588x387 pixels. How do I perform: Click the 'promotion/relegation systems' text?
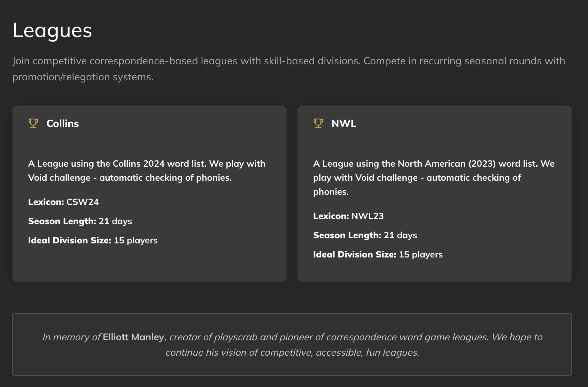point(83,77)
